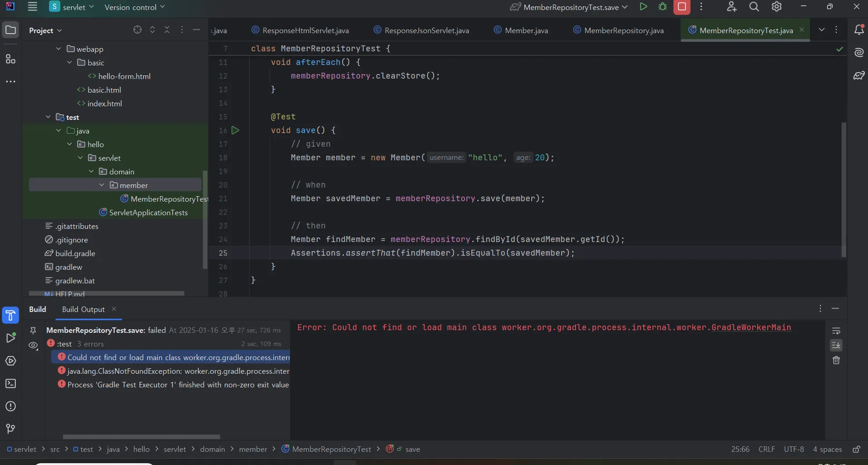This screenshot has width=868, height=465.
Task: Open Project view mode dropdown
Action: (45, 30)
